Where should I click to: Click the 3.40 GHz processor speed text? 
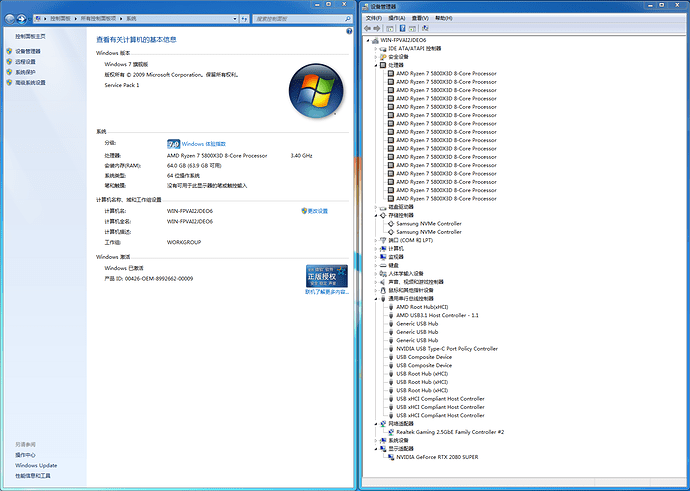click(301, 156)
